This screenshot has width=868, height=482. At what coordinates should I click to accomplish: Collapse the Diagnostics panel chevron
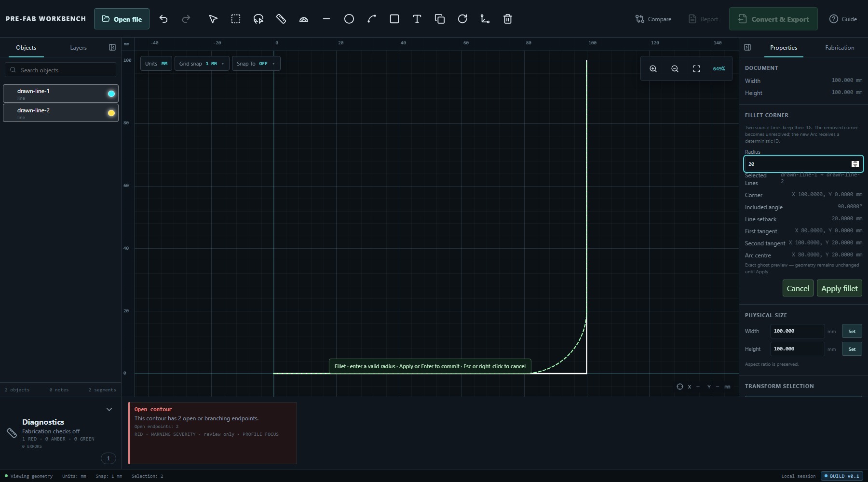pos(109,409)
